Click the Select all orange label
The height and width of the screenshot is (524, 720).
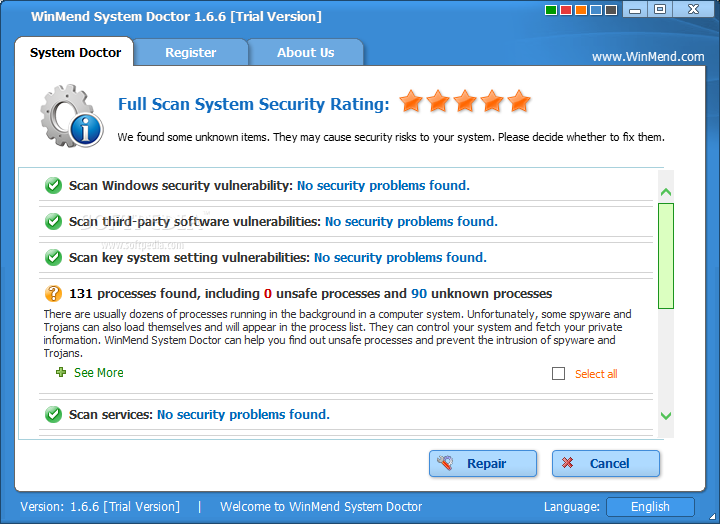pyautogui.click(x=596, y=374)
